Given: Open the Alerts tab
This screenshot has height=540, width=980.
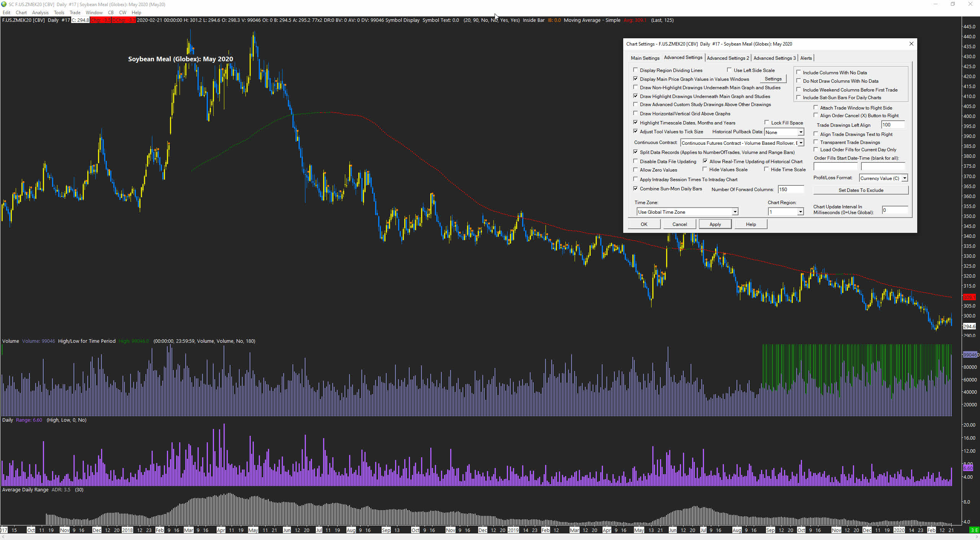Looking at the screenshot, I should coord(806,58).
